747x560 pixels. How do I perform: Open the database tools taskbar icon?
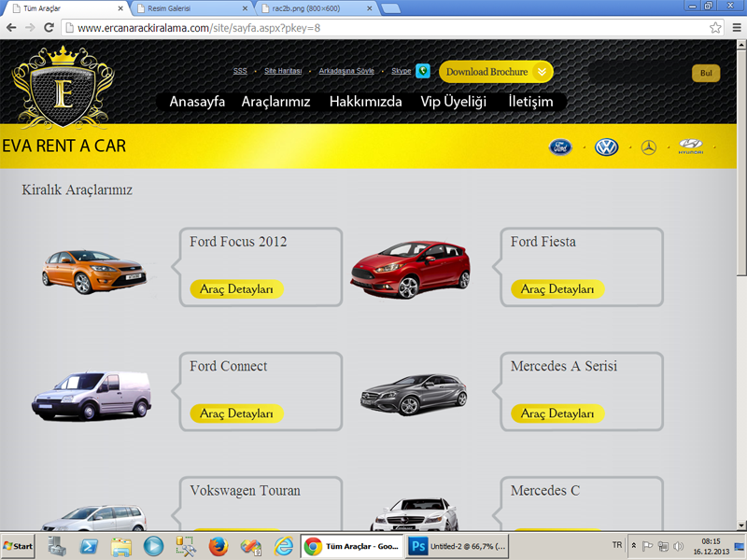pos(186,546)
